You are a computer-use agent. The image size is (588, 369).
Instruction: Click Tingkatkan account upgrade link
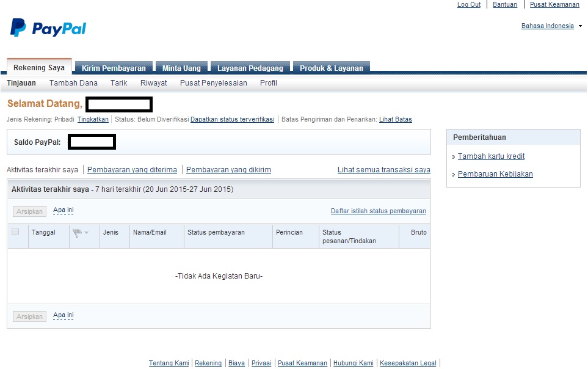coord(93,119)
